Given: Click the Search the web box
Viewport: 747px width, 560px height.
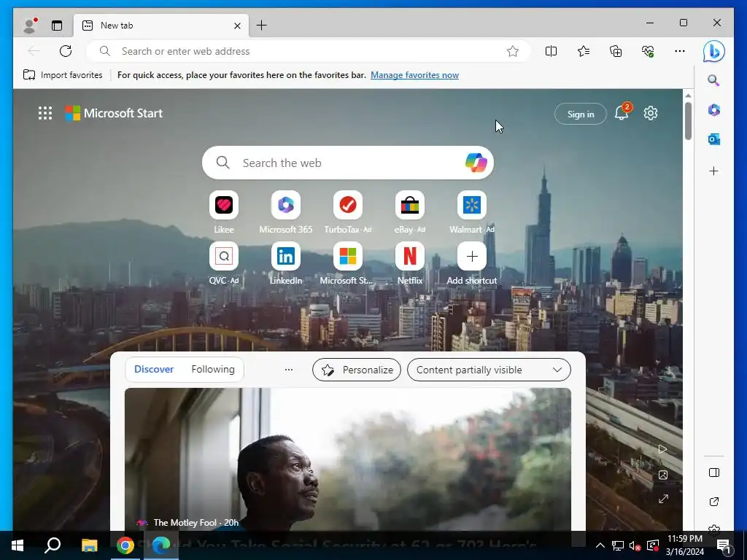Looking at the screenshot, I should (x=348, y=163).
